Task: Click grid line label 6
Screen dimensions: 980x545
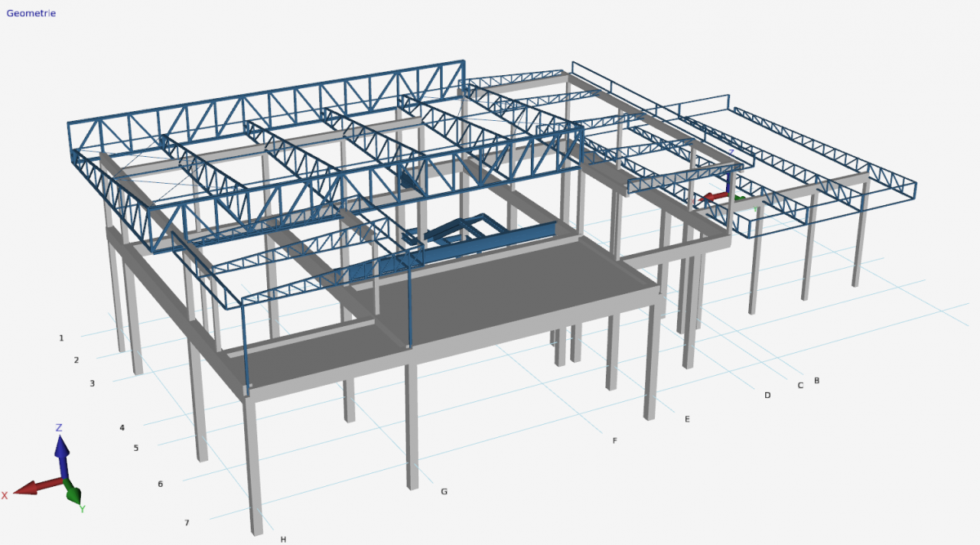Action: coord(160,484)
